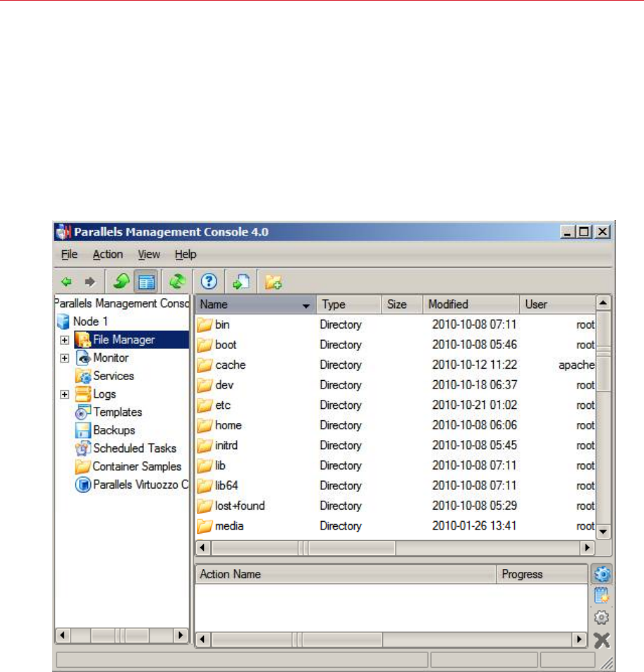This screenshot has height=672, width=644.
Task: Select the initrd folder icon
Action: (x=205, y=446)
